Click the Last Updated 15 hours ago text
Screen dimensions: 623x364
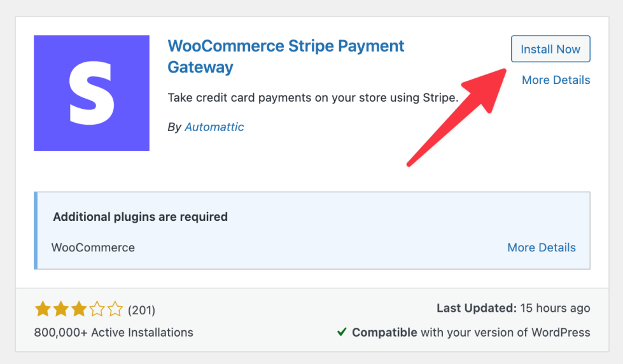coord(513,308)
